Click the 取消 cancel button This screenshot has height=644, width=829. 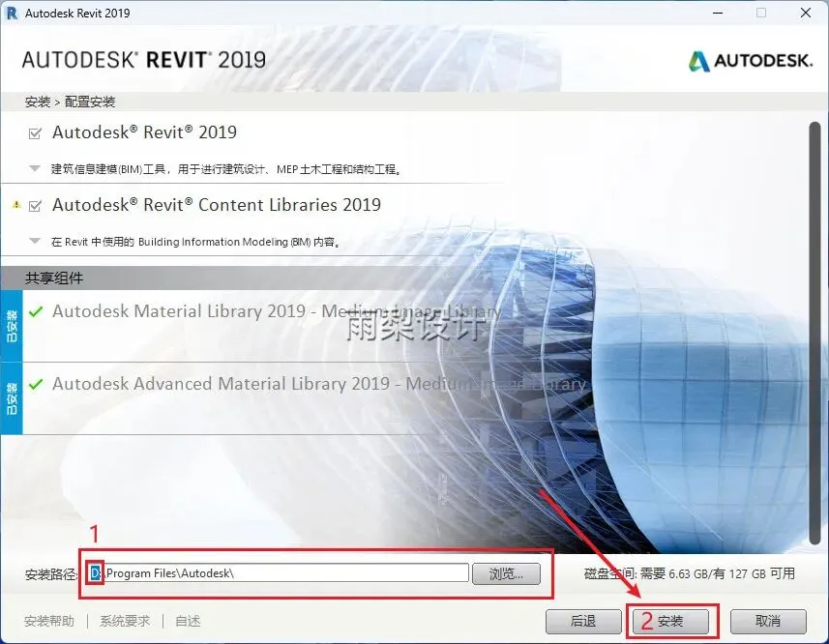point(768,621)
